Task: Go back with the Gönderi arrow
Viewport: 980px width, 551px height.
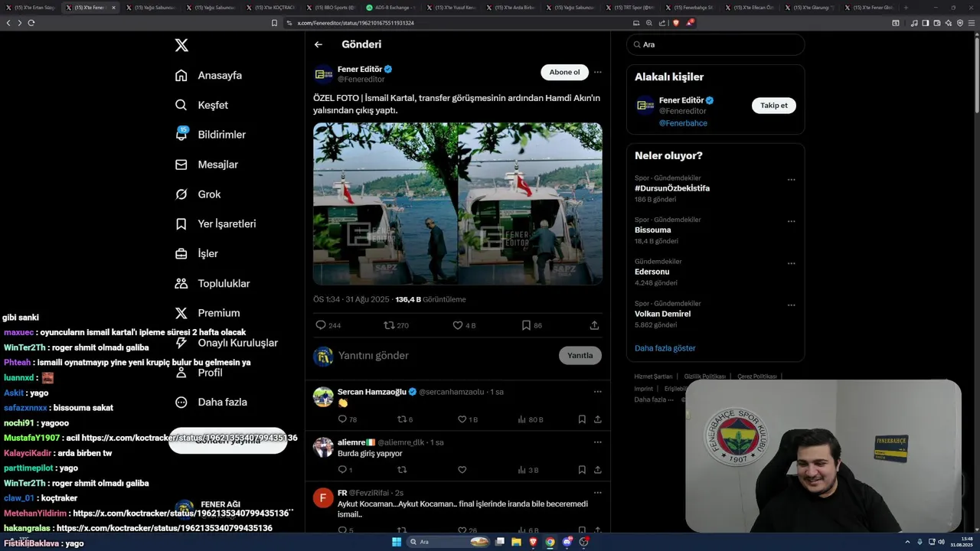Action: (x=318, y=44)
